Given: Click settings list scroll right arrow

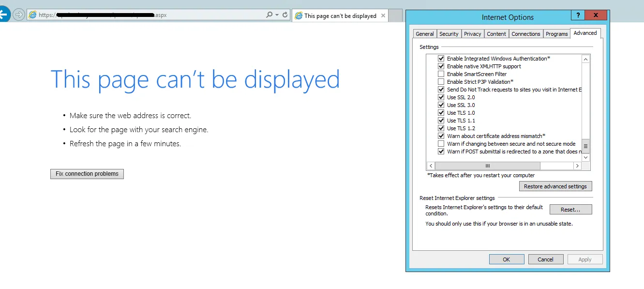Looking at the screenshot, I should 577,166.
